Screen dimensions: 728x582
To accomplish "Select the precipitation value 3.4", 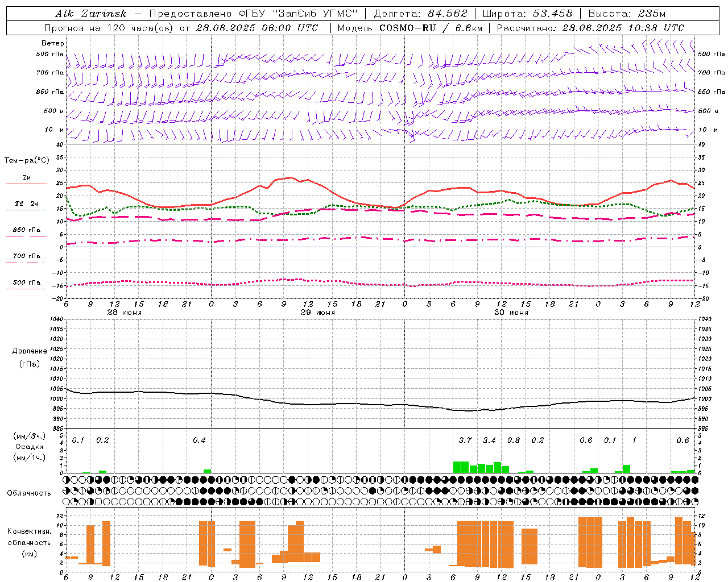I will [489, 440].
